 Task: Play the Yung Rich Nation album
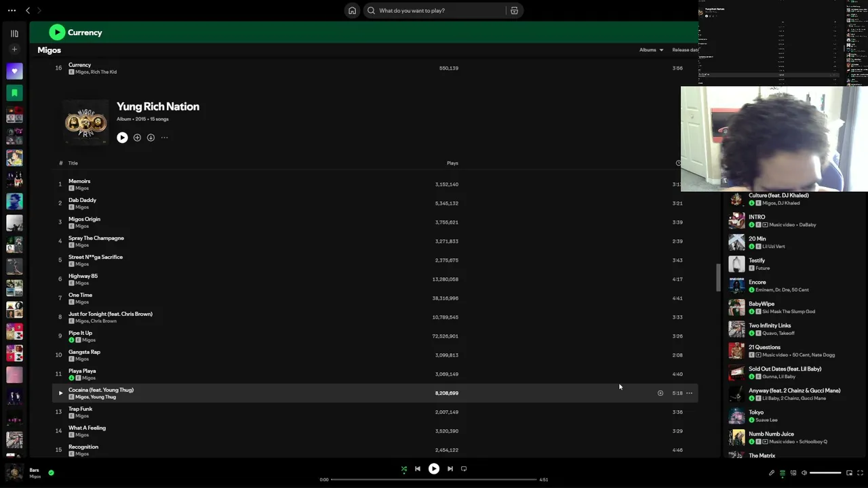tap(122, 138)
